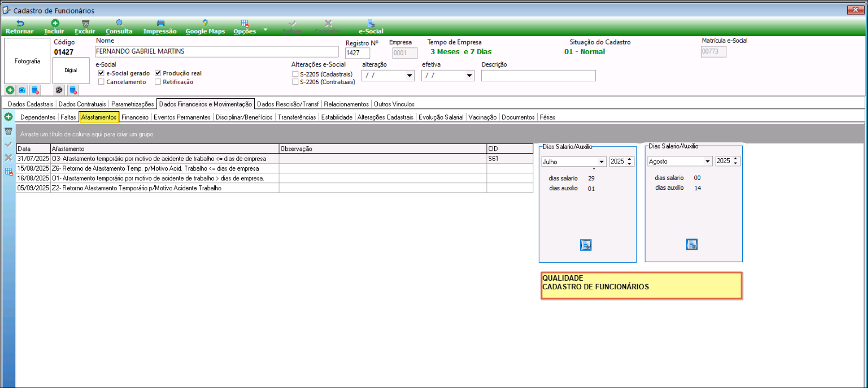
Task: Open Eventos Permanentes sub-tab
Action: coord(182,117)
